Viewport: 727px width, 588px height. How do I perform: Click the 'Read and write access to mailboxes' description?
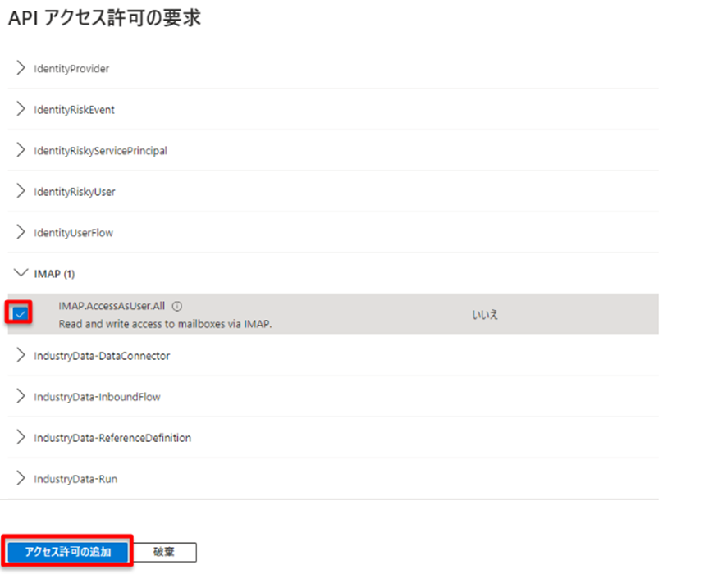(x=165, y=324)
